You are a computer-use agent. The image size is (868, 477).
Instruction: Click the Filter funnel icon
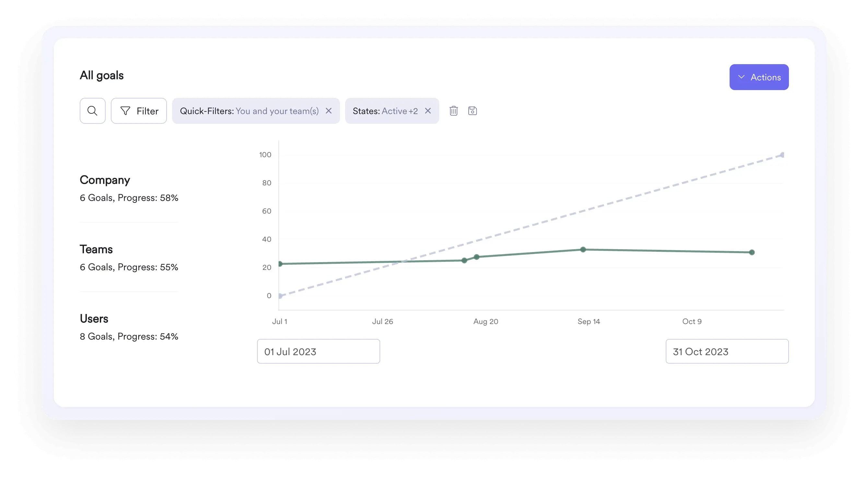125,111
